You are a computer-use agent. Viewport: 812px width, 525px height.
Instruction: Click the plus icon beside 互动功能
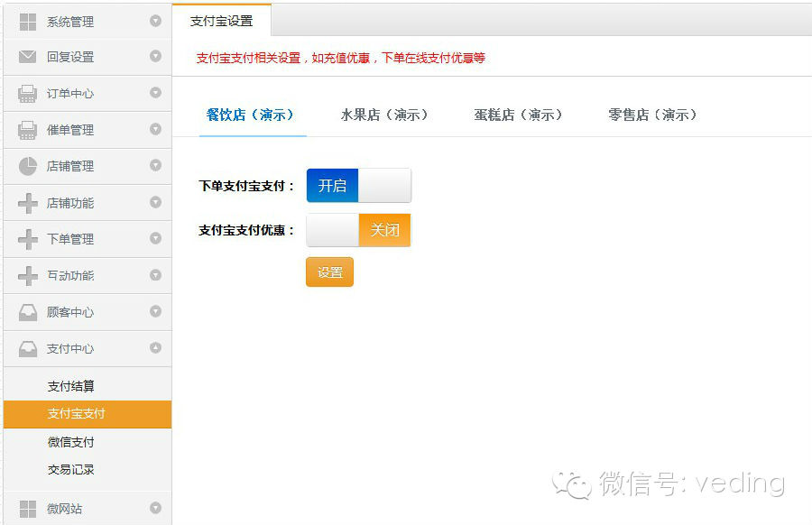coord(27,275)
